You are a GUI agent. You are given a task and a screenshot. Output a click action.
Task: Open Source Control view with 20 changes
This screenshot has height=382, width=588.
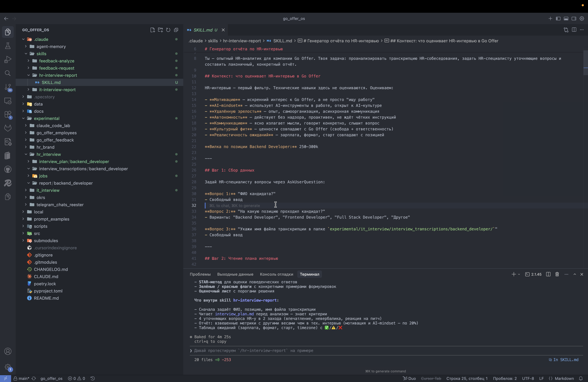click(x=8, y=87)
